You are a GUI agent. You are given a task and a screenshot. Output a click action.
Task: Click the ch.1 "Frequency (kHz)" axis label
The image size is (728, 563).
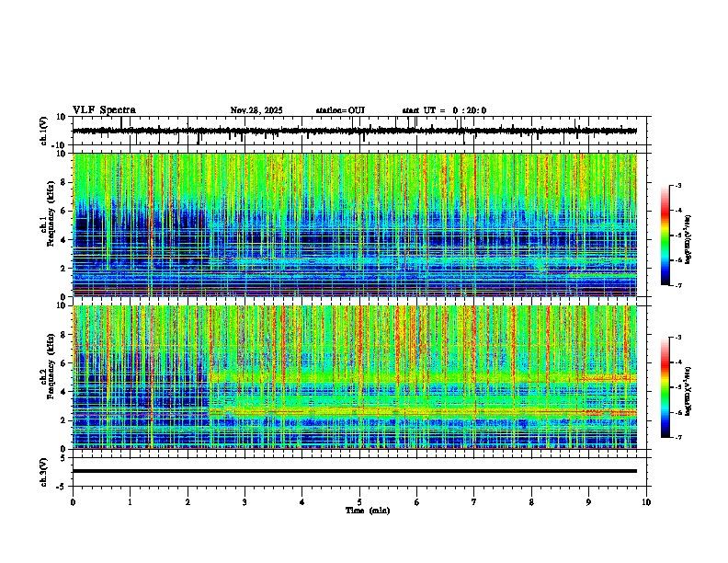click(51, 213)
